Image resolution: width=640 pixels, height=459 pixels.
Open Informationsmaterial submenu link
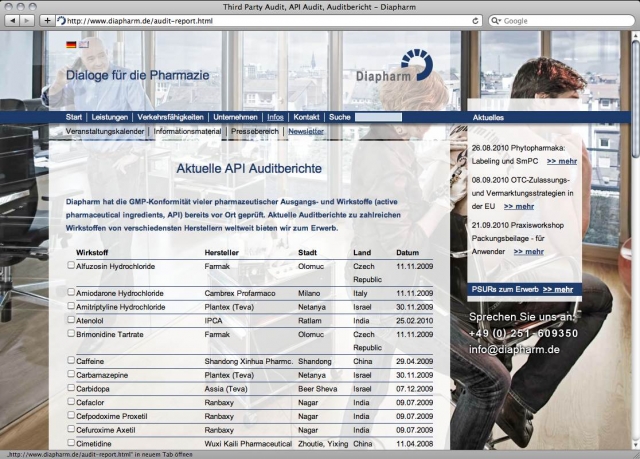coord(187,131)
